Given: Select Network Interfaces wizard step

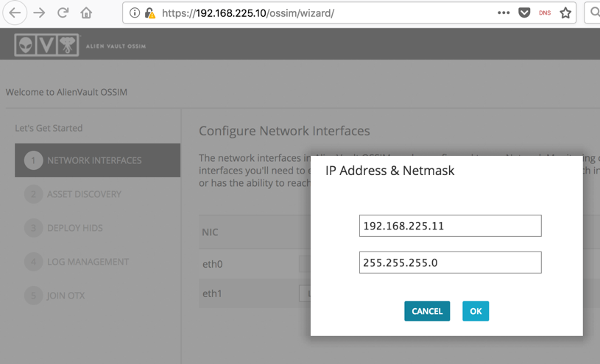Looking at the screenshot, I should pos(97,160).
